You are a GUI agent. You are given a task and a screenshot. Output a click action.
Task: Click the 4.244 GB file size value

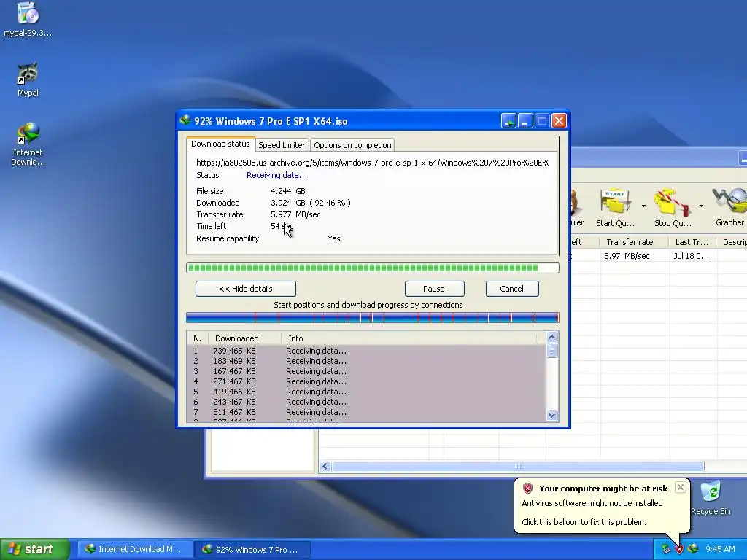coord(287,191)
